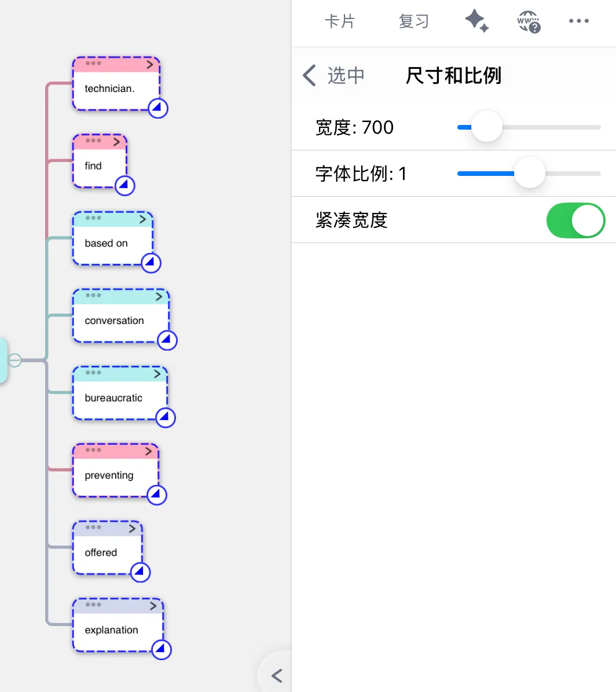Click the resize handle on technician. card
Screen dimensions: 616x692
coord(157,108)
